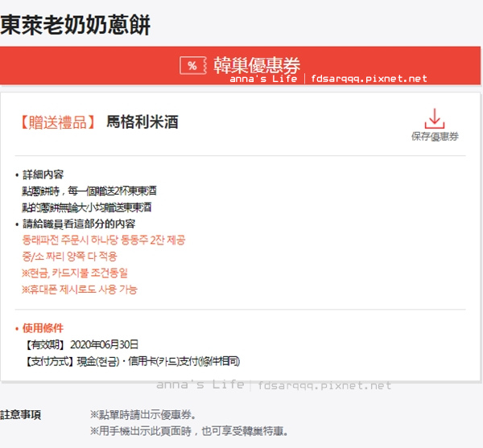The height and width of the screenshot is (448, 483).
Task: Click the note ※點單時請出示優惠券。
Action: point(143,415)
